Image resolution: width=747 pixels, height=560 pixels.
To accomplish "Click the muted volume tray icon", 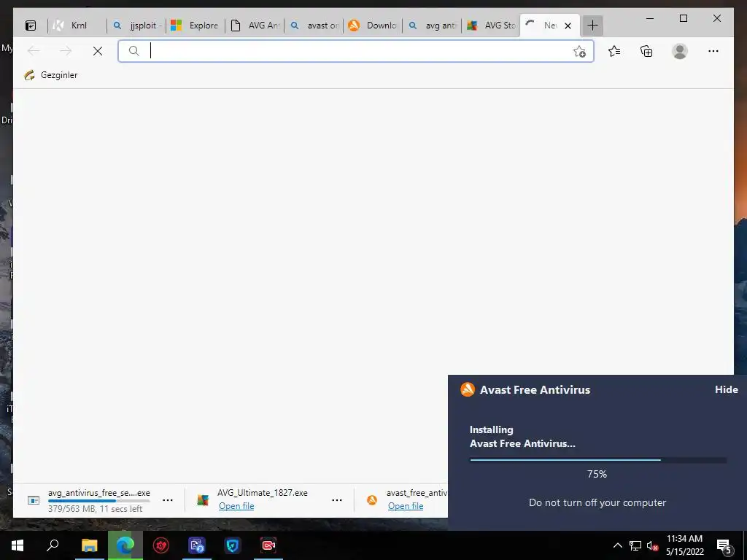I will [x=652, y=545].
